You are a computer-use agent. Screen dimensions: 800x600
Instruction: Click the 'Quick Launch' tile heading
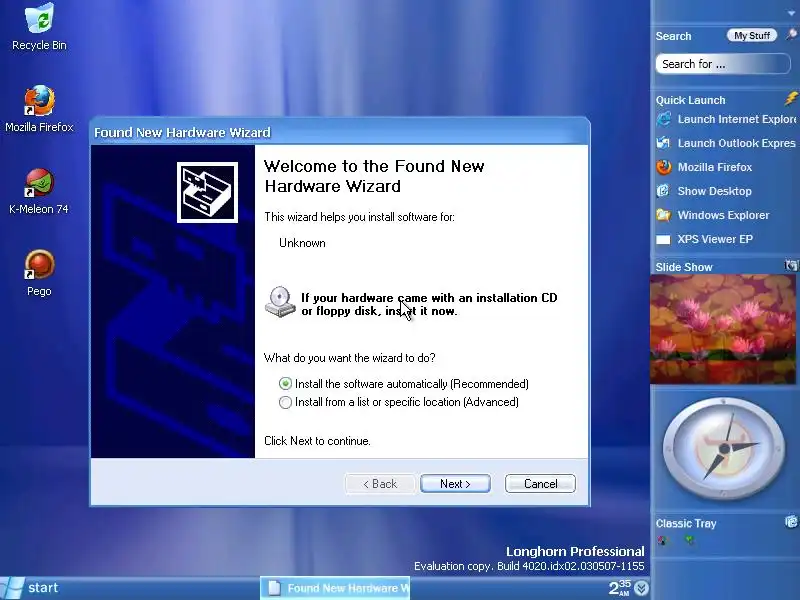point(690,100)
